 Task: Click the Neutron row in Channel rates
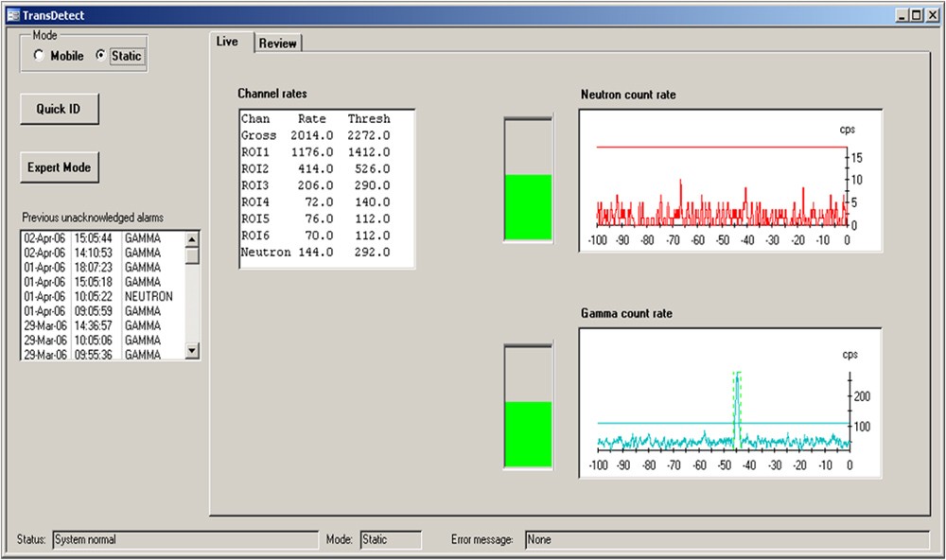[317, 252]
